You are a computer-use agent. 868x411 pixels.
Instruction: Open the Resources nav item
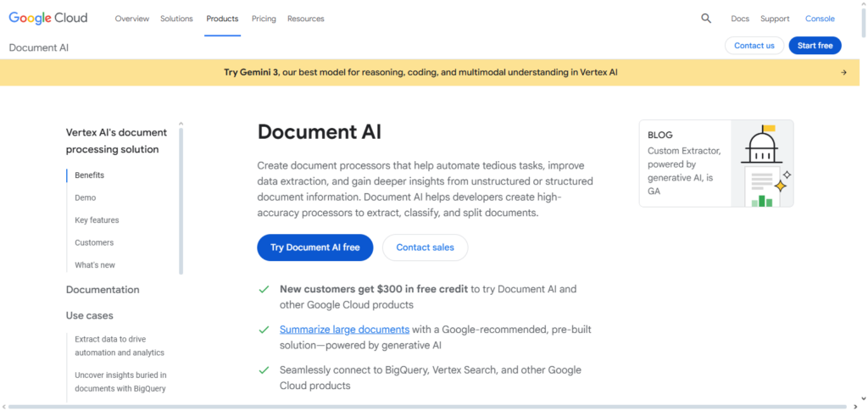tap(305, 19)
